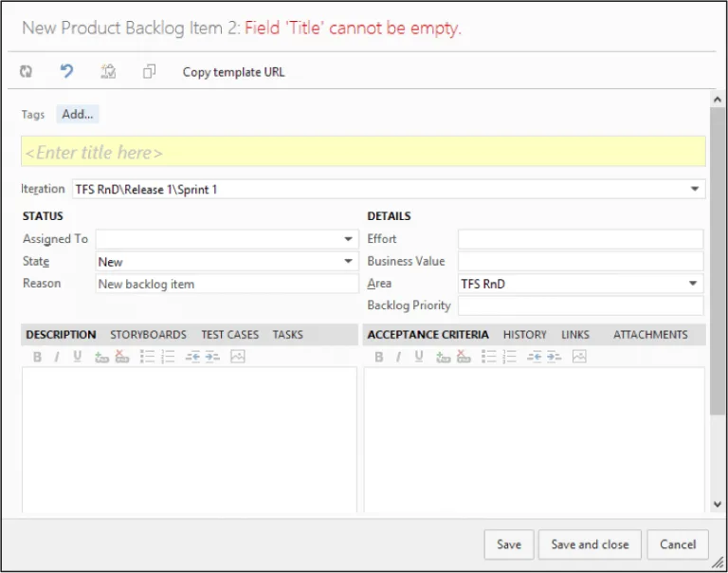Click the dialog resize grip
This screenshot has width=728, height=573.
719,564
